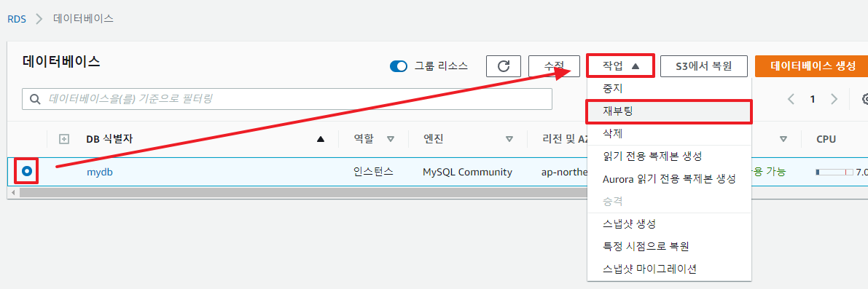Choose 삭제 from the actions menu
The image size is (868, 289).
[669, 134]
